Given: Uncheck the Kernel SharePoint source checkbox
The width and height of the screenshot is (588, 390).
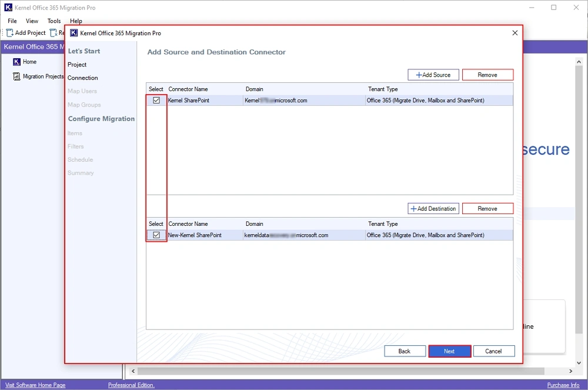Looking at the screenshot, I should (156, 101).
